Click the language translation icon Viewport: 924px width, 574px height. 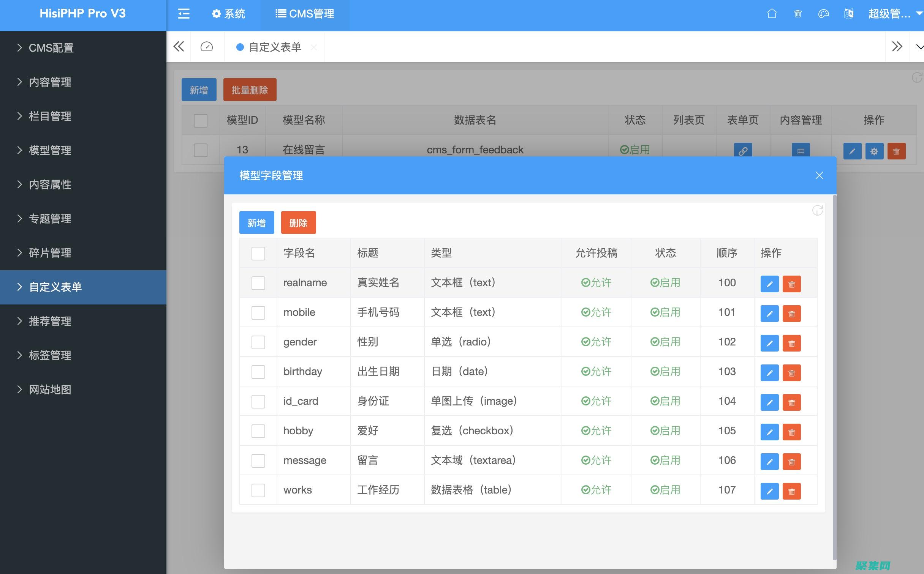(848, 14)
